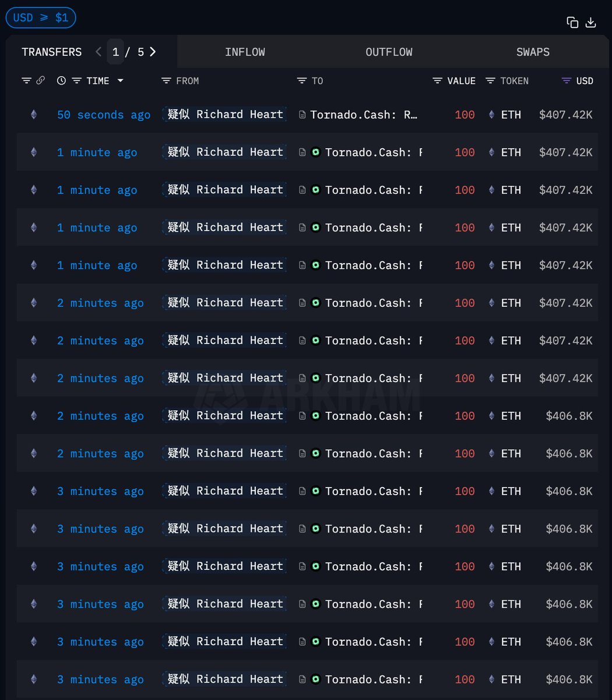The width and height of the screenshot is (612, 700).
Task: Click Tornado.Cash green logo in the bottom row
Action: (315, 680)
